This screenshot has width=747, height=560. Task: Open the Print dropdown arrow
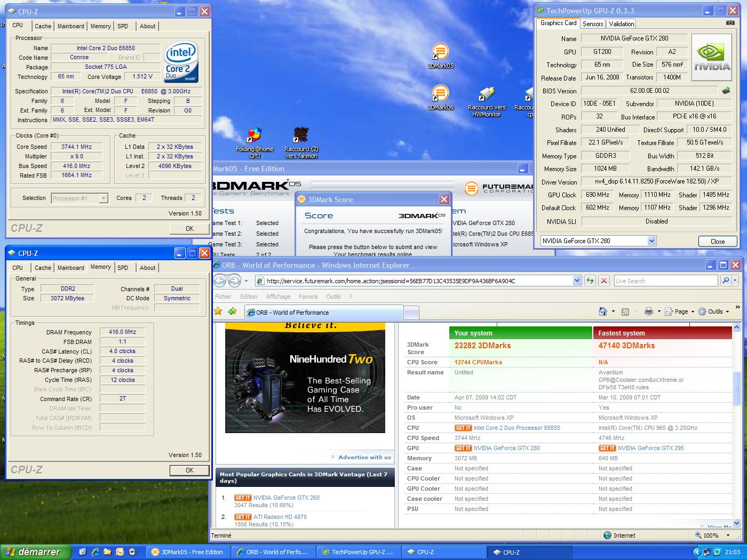(659, 311)
